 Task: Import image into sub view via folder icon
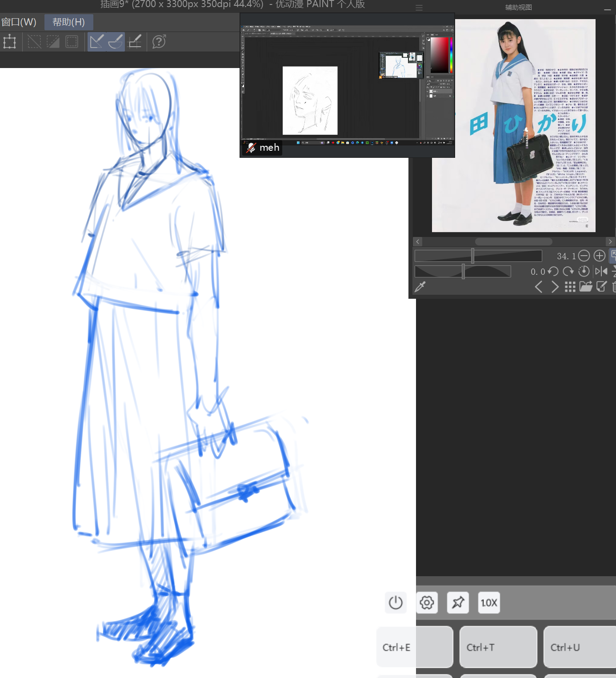click(x=585, y=287)
